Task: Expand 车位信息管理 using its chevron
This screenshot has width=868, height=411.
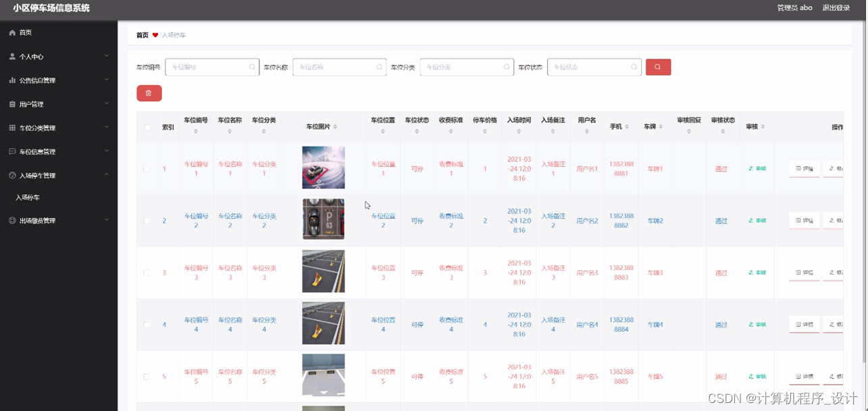Action: (x=107, y=150)
